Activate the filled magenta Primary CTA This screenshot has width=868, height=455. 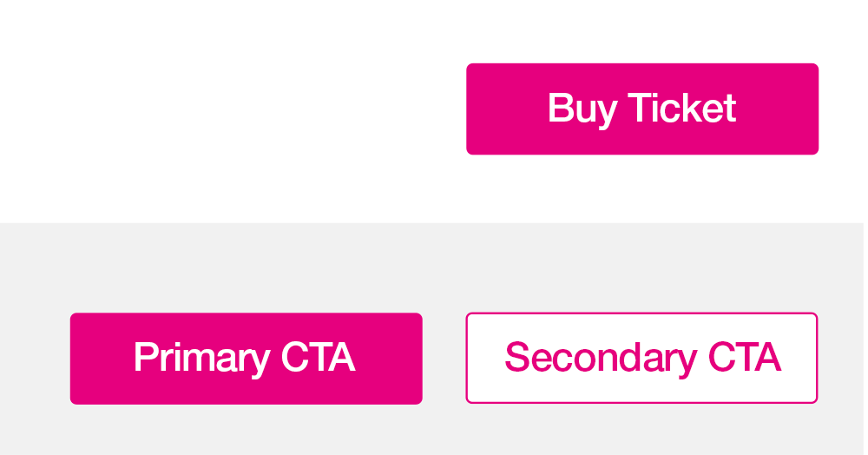tap(247, 359)
